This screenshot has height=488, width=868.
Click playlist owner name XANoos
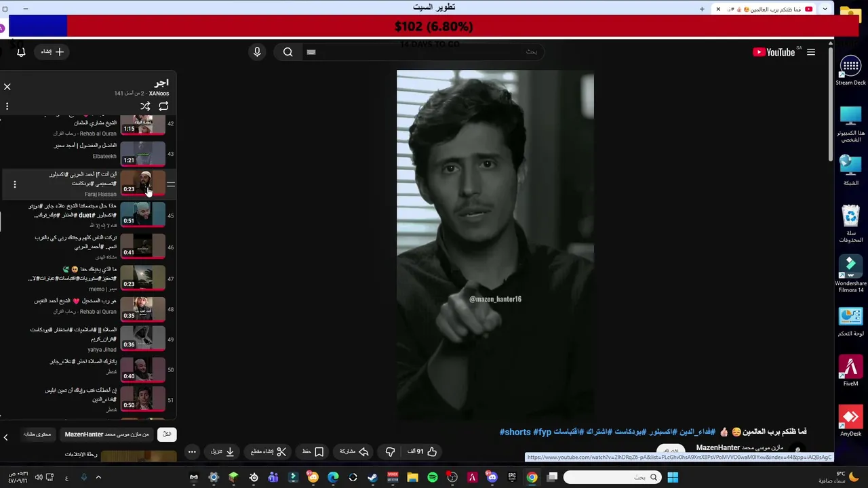[x=159, y=94]
